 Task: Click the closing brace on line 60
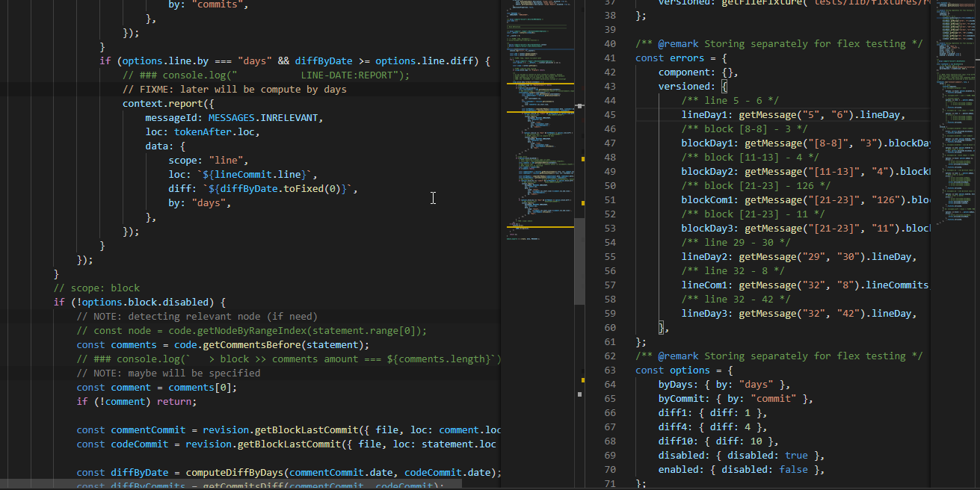pyautogui.click(x=661, y=327)
